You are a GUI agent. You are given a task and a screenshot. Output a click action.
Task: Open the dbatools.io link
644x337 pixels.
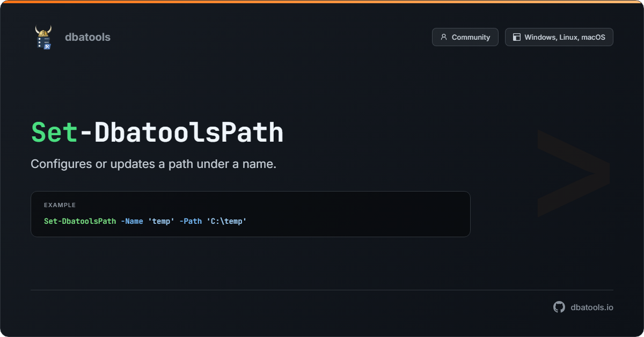click(592, 307)
